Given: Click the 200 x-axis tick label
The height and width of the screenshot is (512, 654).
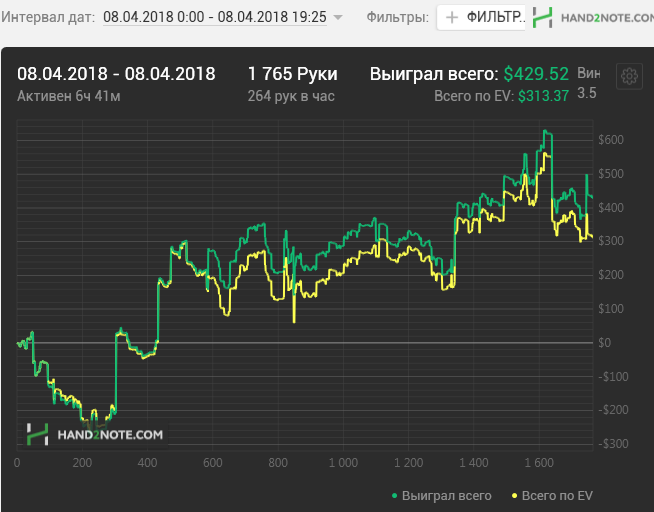Looking at the screenshot, I should 82,463.
